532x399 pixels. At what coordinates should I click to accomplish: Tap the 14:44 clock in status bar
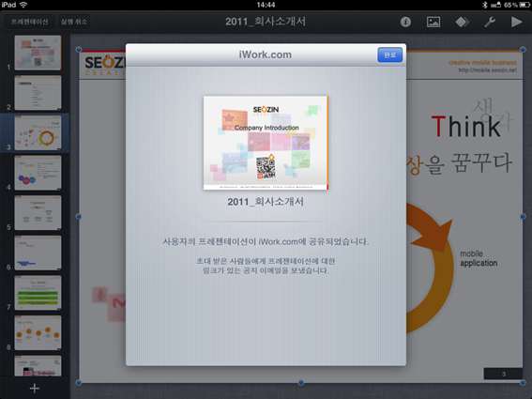tap(266, 5)
